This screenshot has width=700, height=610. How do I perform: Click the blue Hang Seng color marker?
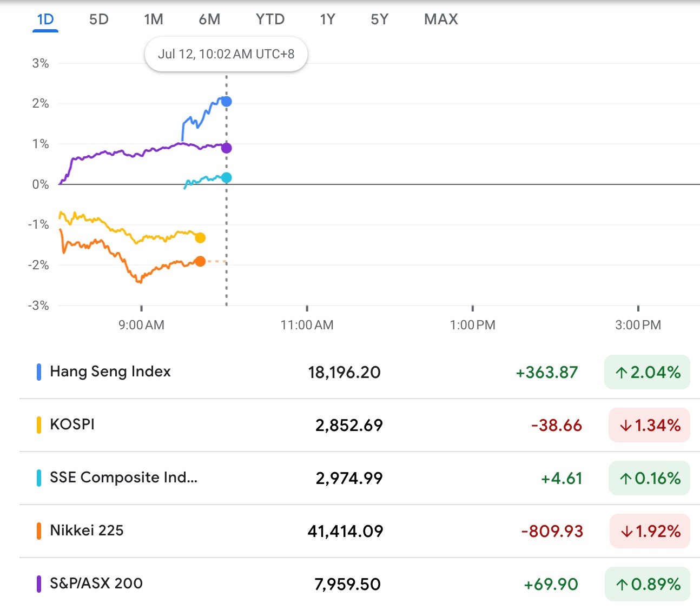(x=39, y=372)
